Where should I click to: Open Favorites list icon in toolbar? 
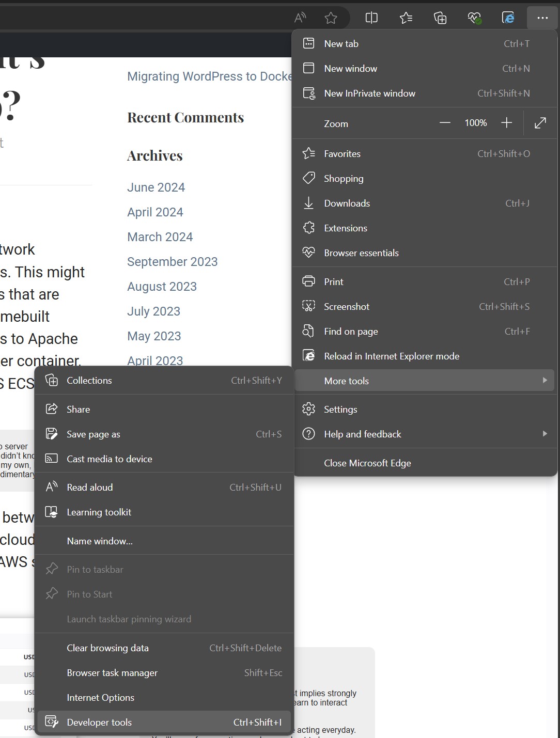tap(406, 18)
